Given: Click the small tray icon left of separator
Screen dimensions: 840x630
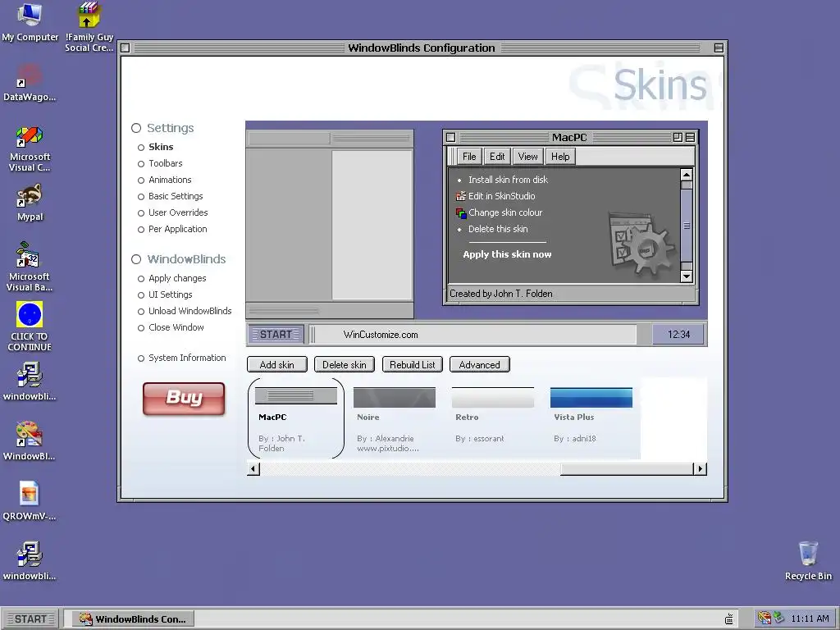Looking at the screenshot, I should 728,619.
